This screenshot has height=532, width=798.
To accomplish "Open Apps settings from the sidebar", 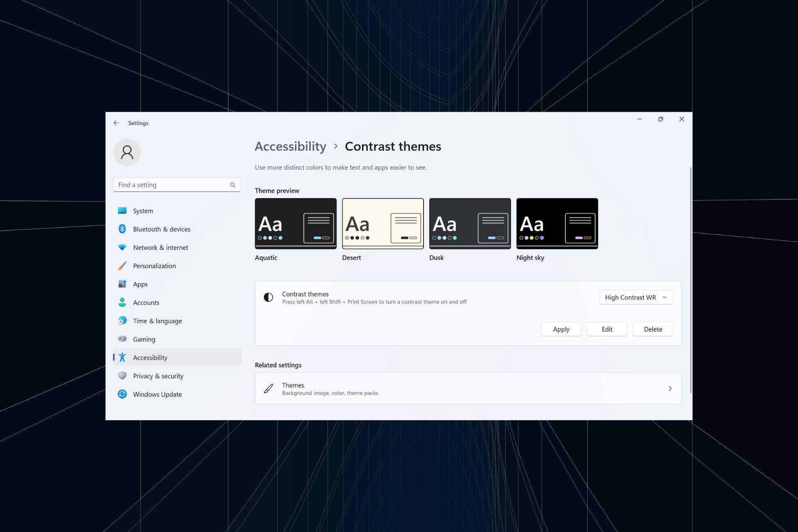I will click(x=140, y=284).
